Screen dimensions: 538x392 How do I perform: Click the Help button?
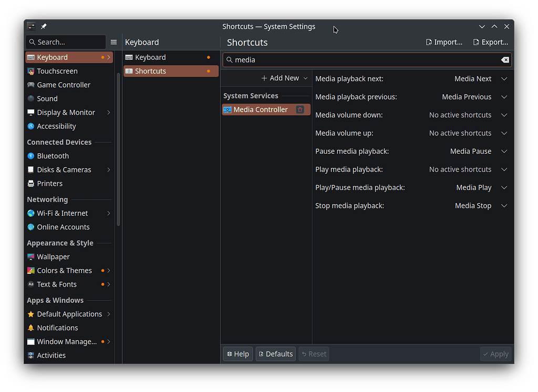tap(237, 354)
